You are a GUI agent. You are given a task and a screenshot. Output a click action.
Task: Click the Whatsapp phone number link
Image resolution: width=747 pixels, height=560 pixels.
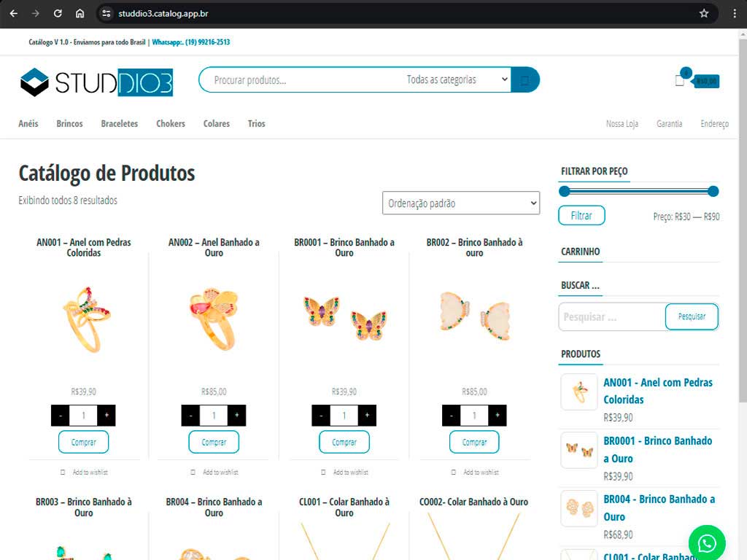pyautogui.click(x=191, y=42)
